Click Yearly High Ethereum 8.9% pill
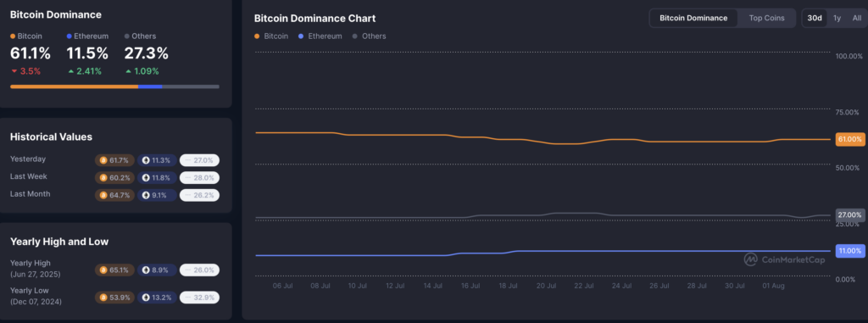Image resolution: width=868 pixels, height=323 pixels. click(157, 270)
